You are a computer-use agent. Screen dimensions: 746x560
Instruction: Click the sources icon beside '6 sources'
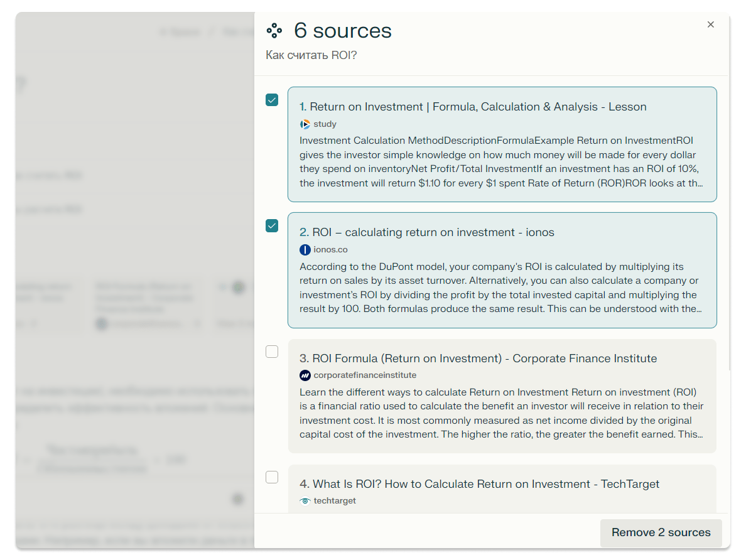click(x=274, y=30)
